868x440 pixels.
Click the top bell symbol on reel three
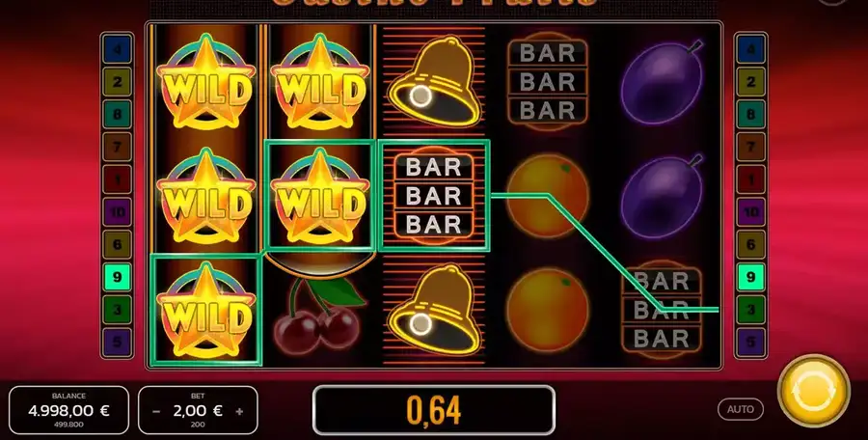click(x=435, y=81)
